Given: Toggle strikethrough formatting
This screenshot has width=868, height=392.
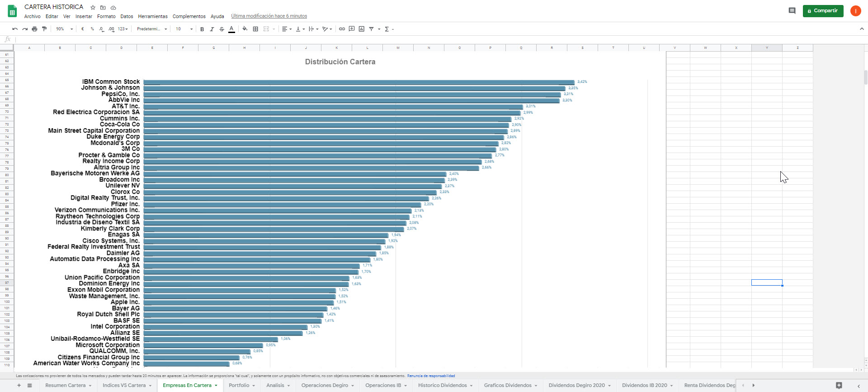Looking at the screenshot, I should 222,29.
